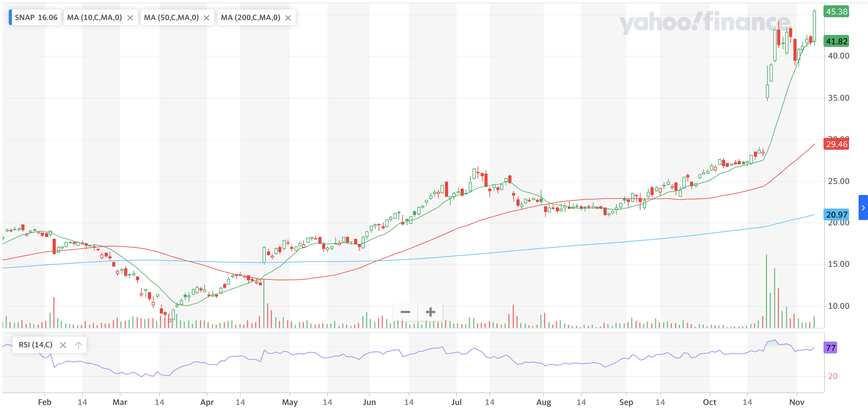Click the Jun date axis label
868x410 pixels.
(369, 402)
